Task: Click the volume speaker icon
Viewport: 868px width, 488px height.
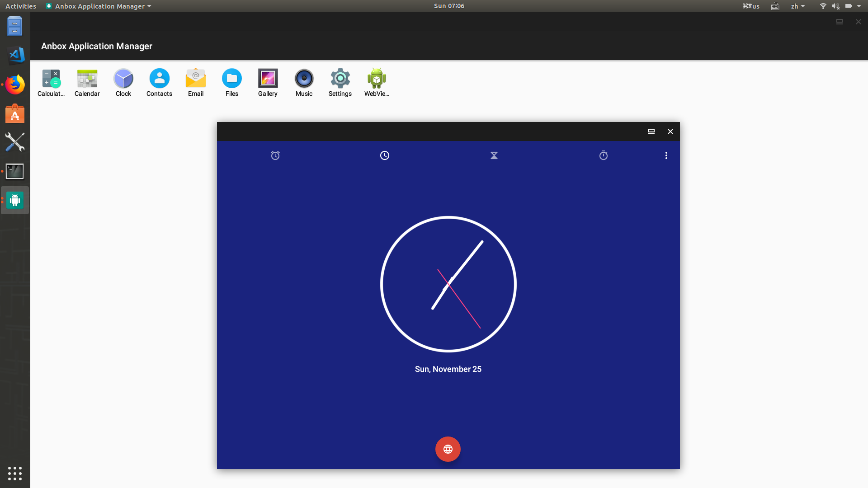Action: tap(836, 6)
